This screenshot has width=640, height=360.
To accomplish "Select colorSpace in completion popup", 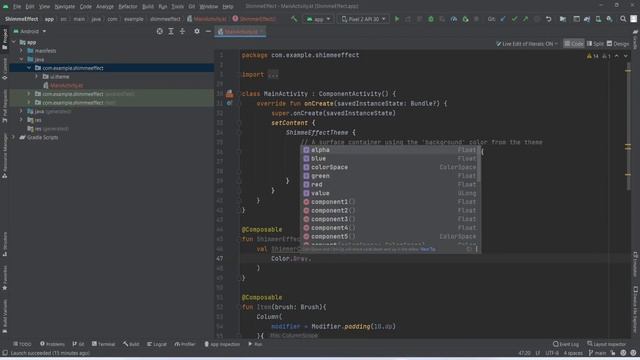I will coord(389,167).
